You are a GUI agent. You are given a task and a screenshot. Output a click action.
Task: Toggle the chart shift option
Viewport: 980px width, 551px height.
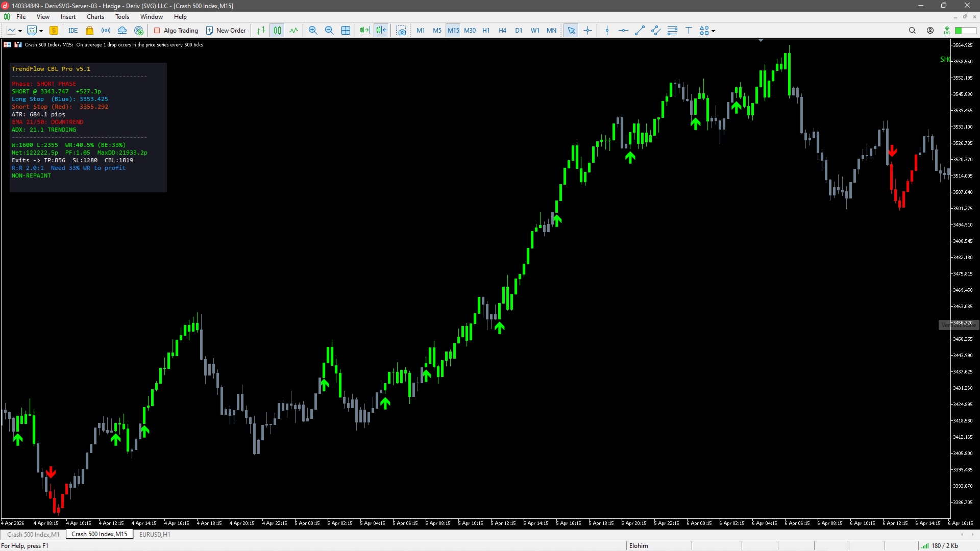[381, 31]
